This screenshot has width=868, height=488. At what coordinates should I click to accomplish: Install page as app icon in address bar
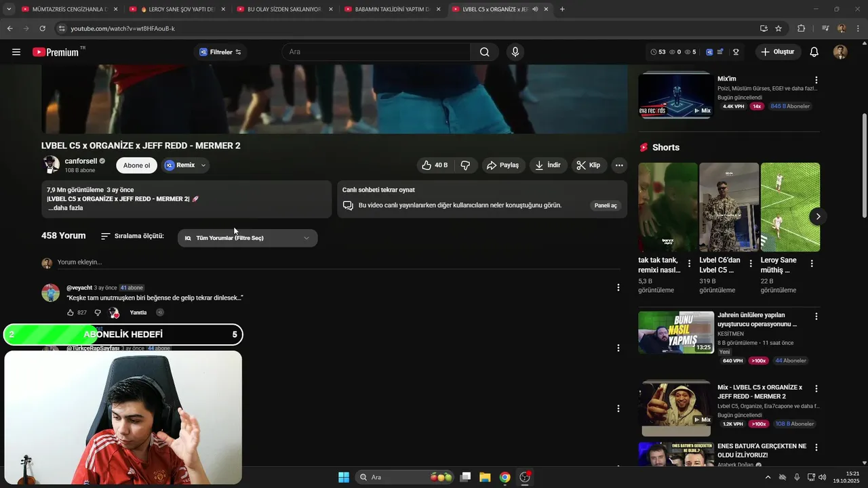[x=764, y=28]
